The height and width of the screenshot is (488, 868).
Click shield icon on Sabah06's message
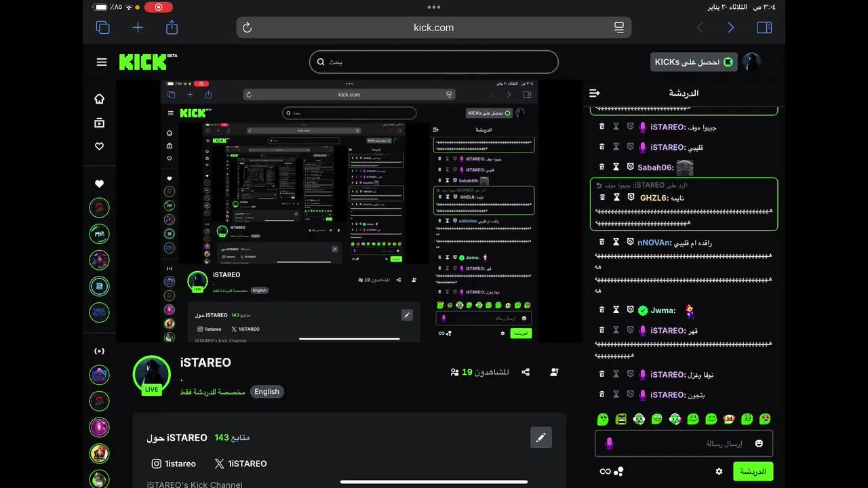(x=630, y=167)
